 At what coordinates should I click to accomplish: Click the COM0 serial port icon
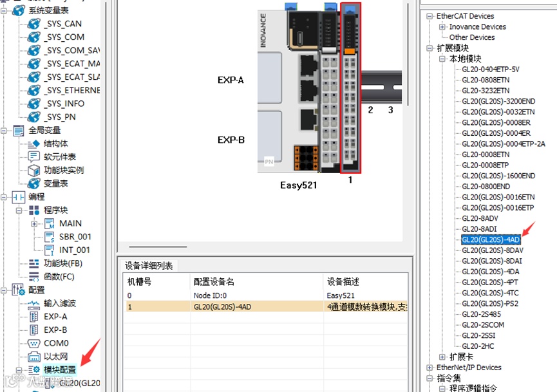pyautogui.click(x=33, y=343)
